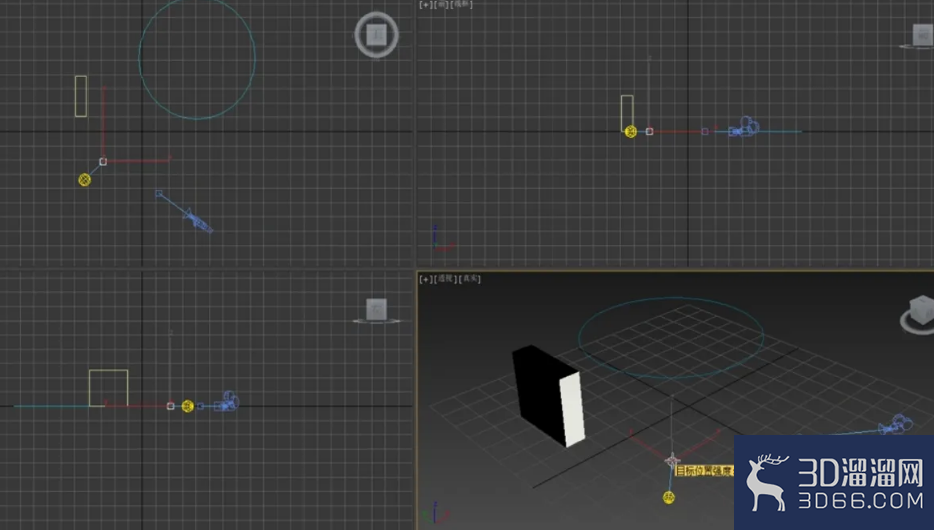This screenshot has width=934, height=530.
Task: Select the camera target in the front viewport
Action: [705, 131]
